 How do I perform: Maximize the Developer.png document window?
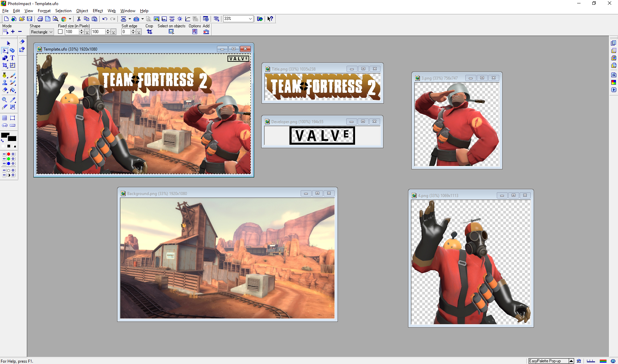[363, 121]
